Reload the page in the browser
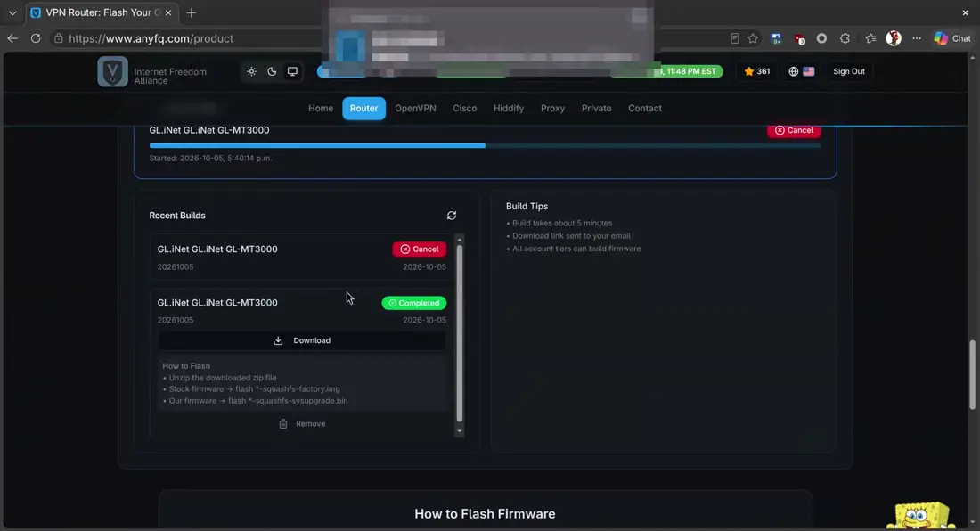Screen dimensions: 980x531 (x=36, y=38)
